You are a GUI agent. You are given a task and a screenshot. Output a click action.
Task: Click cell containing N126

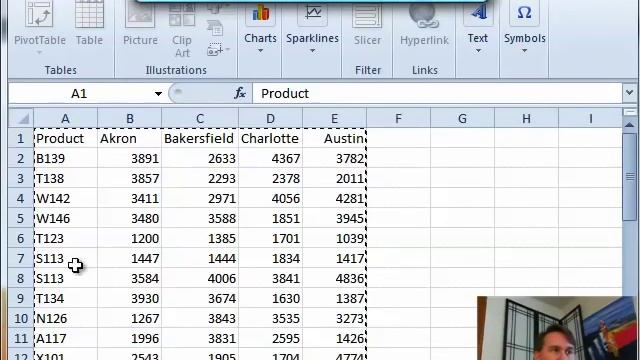pyautogui.click(x=66, y=318)
